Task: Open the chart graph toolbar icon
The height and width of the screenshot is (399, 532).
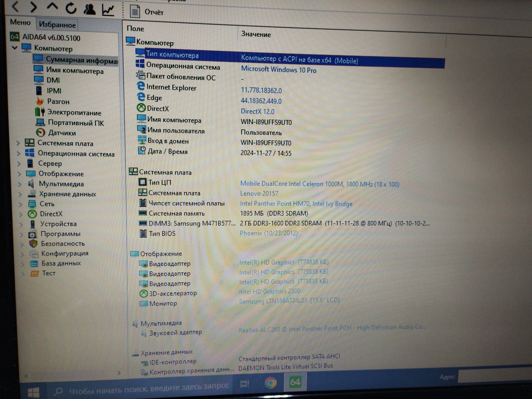Action: tap(108, 10)
